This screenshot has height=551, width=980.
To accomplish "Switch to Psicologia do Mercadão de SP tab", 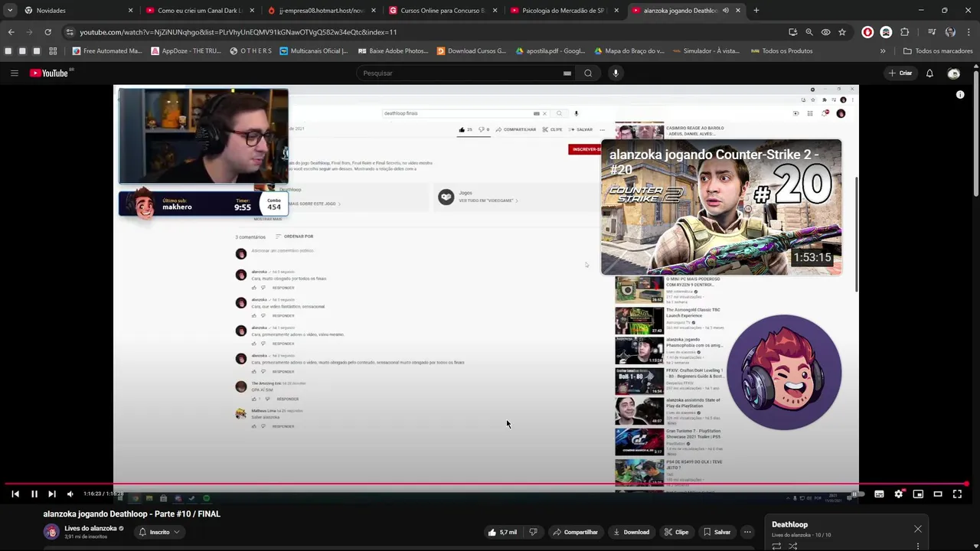I will pyautogui.click(x=565, y=10).
